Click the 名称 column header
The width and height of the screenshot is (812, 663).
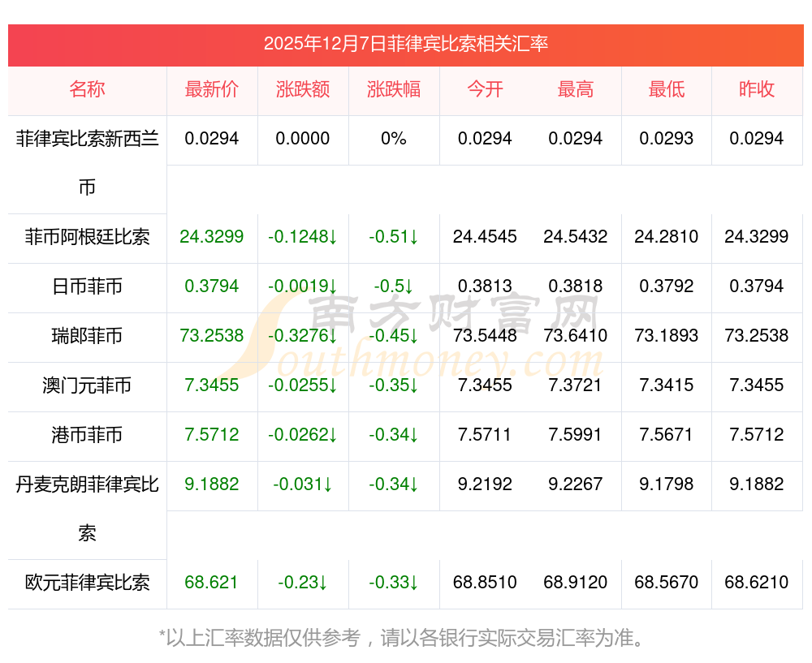[87, 89]
